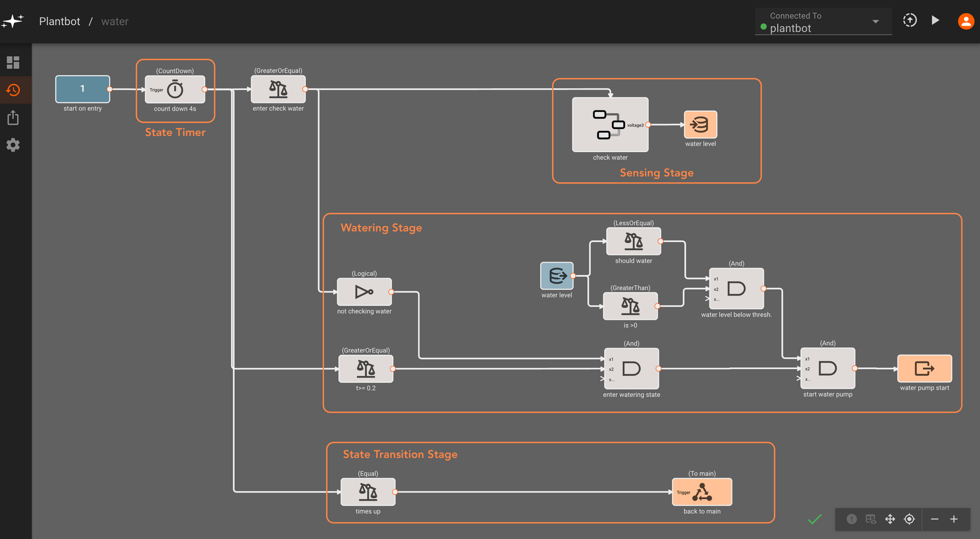Select the 'check water' subflow node

point(610,125)
